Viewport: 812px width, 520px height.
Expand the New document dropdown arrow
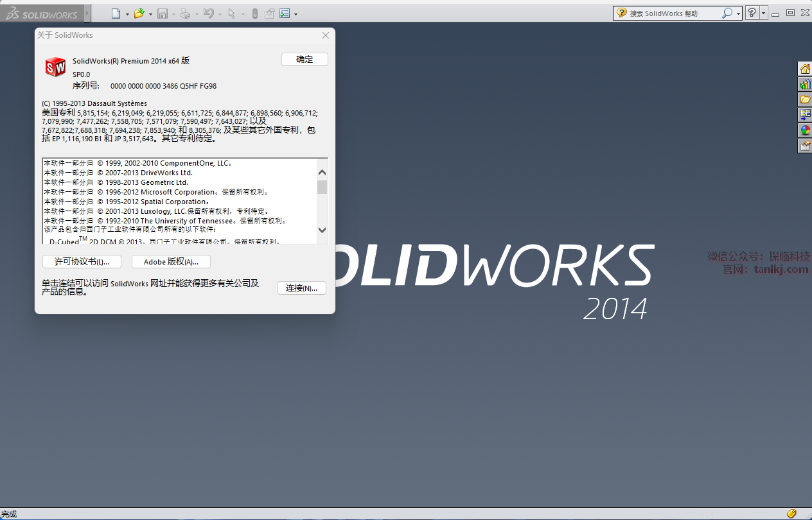[127, 14]
